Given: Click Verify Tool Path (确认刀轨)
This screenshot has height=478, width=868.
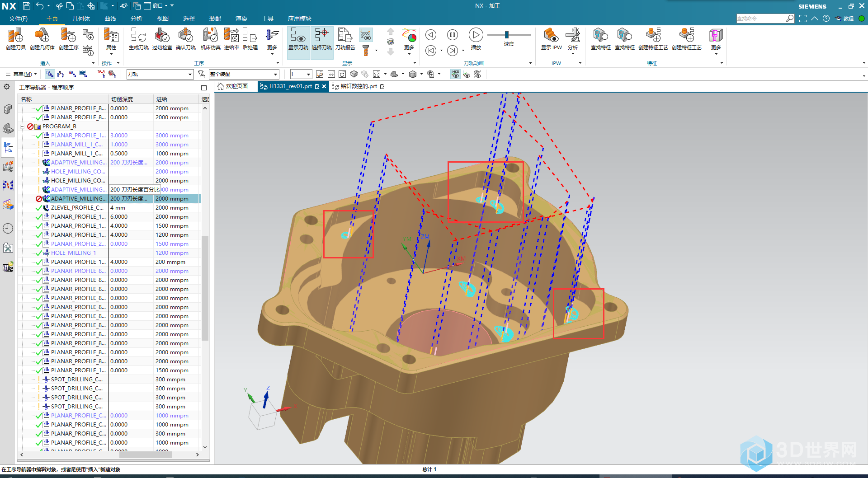Looking at the screenshot, I should tap(185, 38).
